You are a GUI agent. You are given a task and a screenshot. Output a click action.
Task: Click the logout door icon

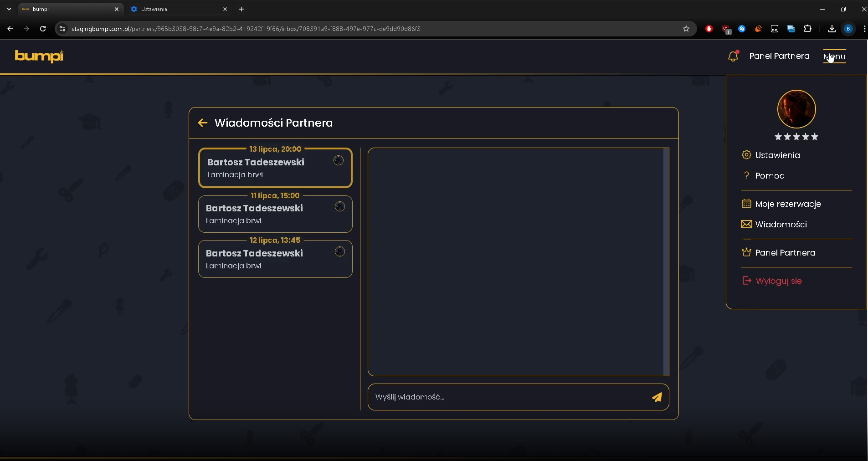pos(746,281)
